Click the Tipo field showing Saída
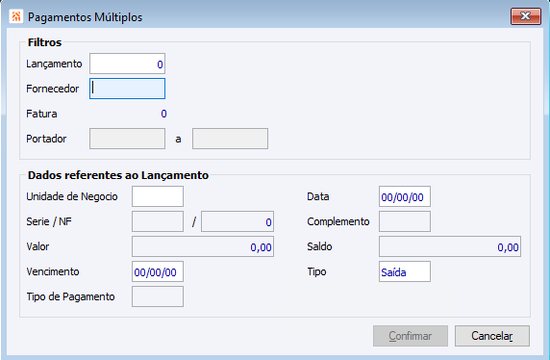 tap(405, 272)
